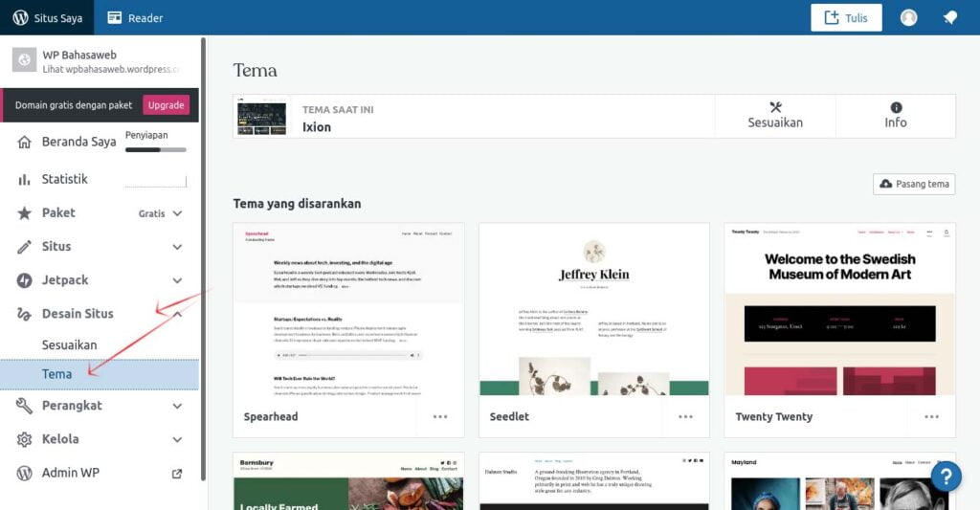The image size is (980, 510).
Task: Click the Jetpack lightning icon
Action: coord(24,280)
